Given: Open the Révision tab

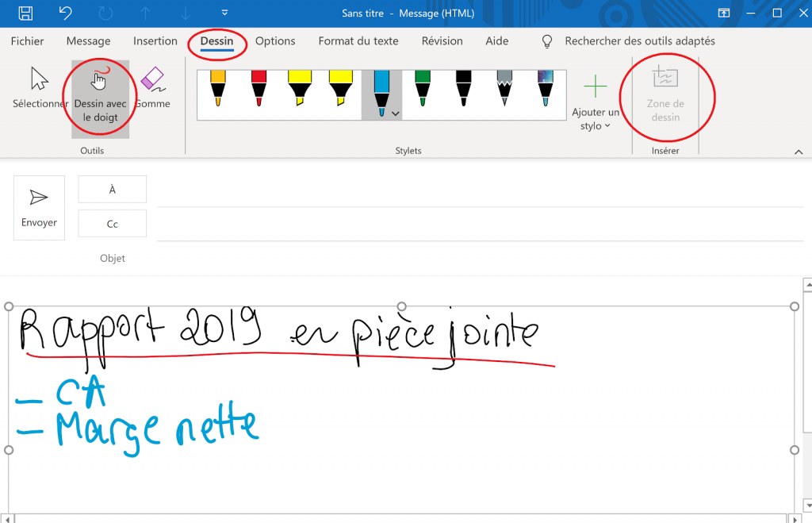Looking at the screenshot, I should [x=442, y=41].
